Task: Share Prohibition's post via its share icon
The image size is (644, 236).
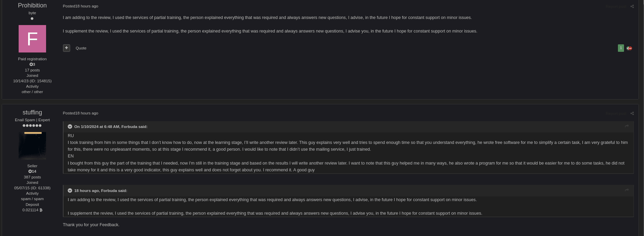Action: (x=632, y=6)
